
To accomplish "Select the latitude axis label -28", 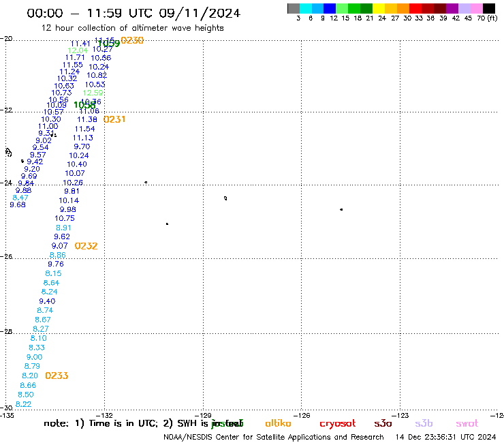I will point(6,331).
